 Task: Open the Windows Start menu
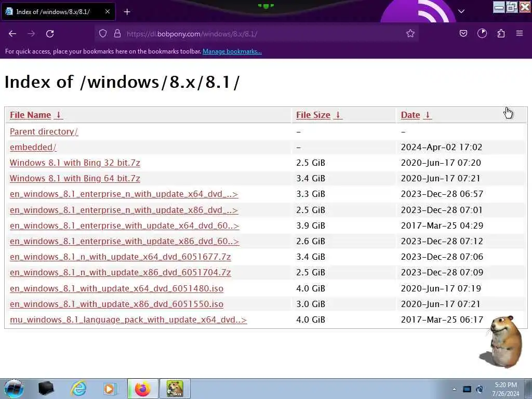[x=14, y=389]
